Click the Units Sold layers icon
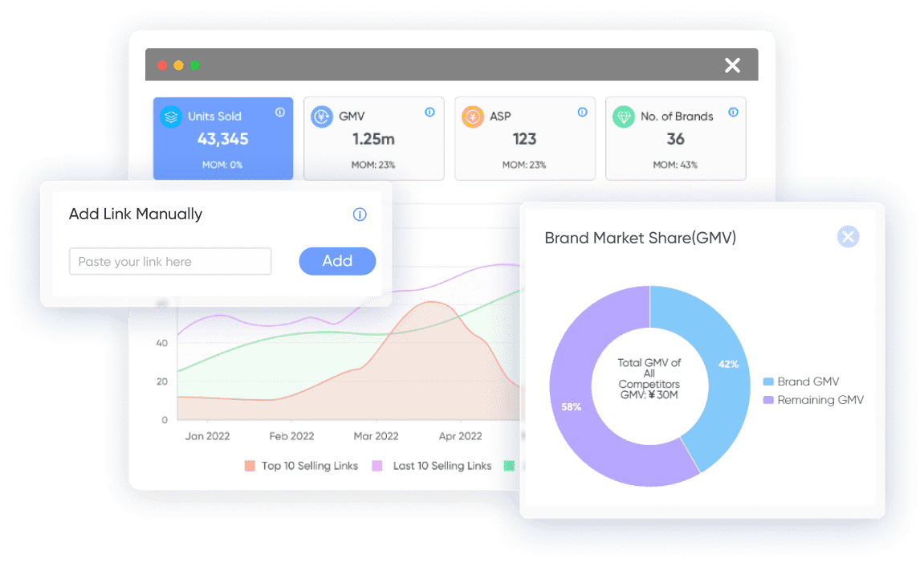The image size is (924, 563). point(171,116)
